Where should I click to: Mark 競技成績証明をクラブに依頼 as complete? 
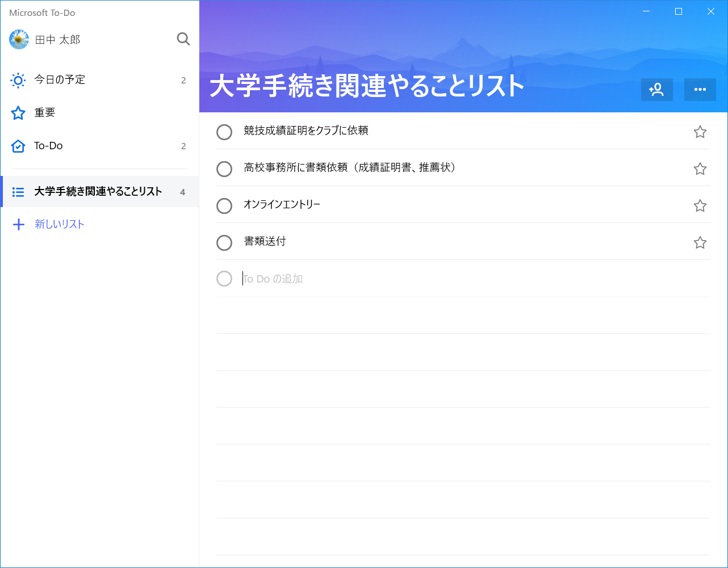tap(224, 132)
